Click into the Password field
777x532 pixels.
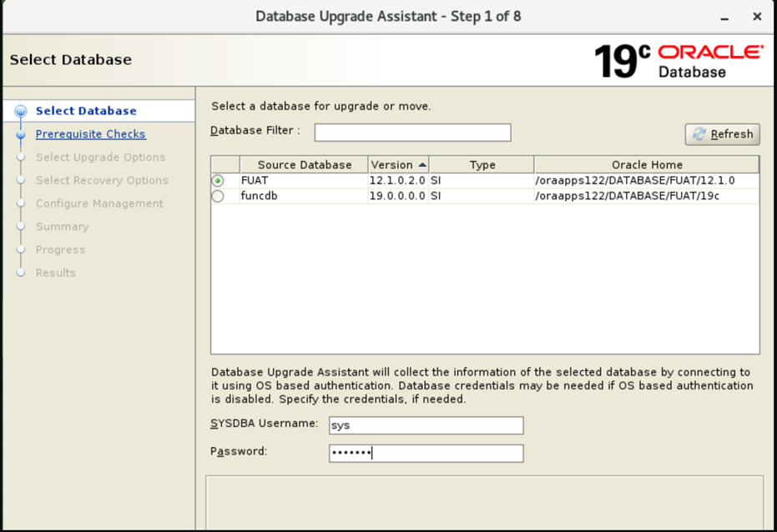click(x=426, y=454)
